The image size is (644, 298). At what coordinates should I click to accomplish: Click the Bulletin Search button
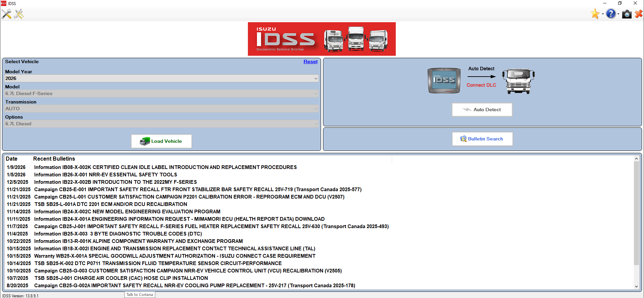tap(482, 139)
